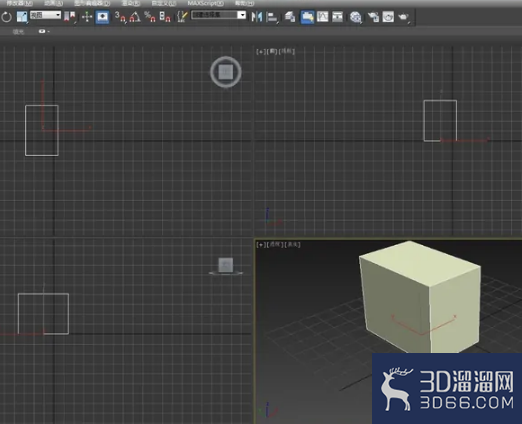Open the 渲染(R) Rendering menu
The width and height of the screenshot is (522, 424).
pos(131,3)
